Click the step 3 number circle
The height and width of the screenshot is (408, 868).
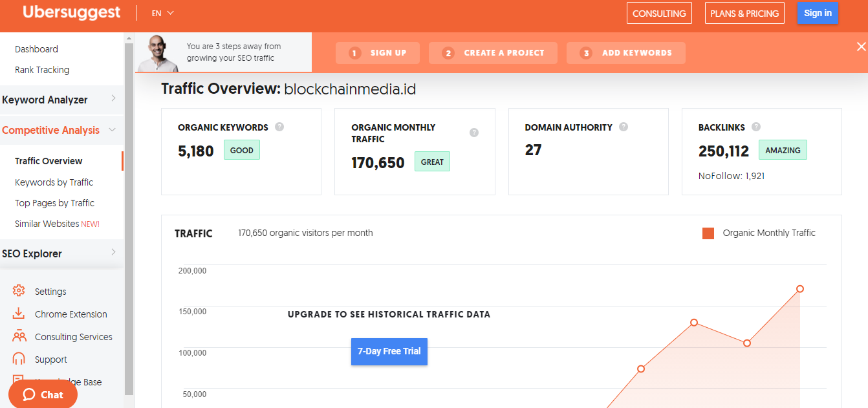pos(586,53)
